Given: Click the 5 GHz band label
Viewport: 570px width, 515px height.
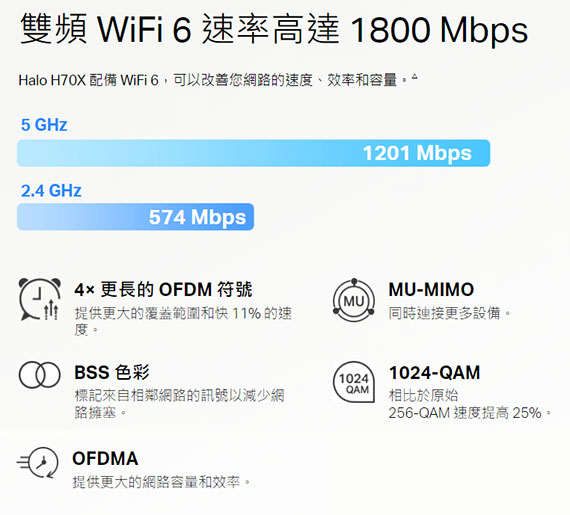Looking at the screenshot, I should [44, 125].
